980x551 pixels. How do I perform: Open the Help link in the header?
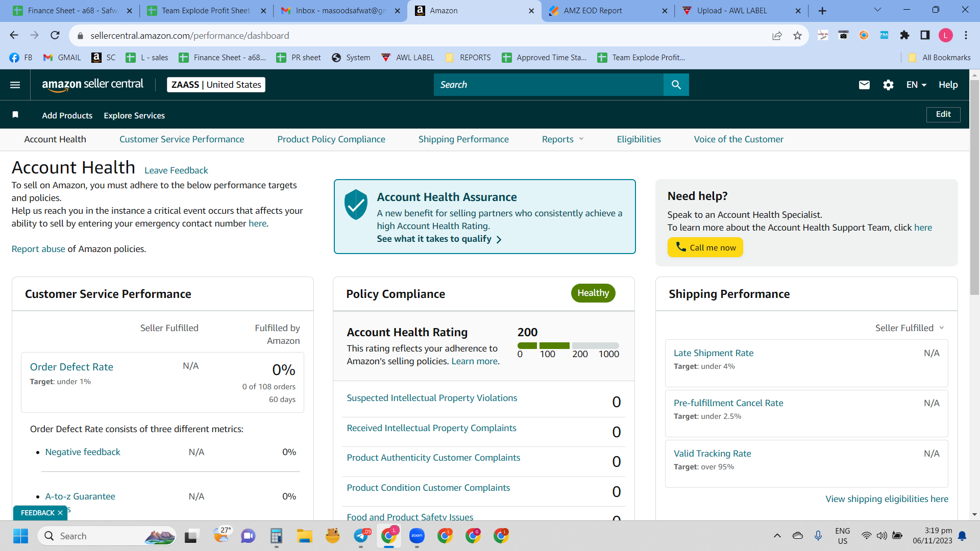coord(948,85)
